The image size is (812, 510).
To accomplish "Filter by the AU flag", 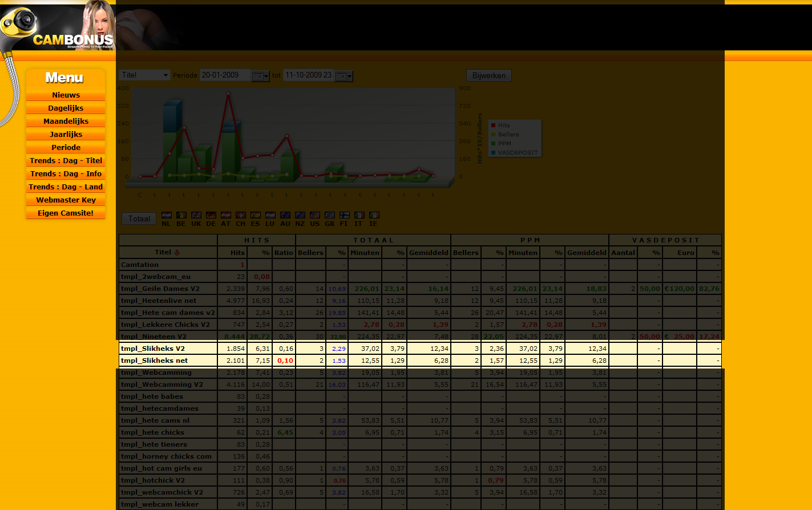I will click(285, 215).
